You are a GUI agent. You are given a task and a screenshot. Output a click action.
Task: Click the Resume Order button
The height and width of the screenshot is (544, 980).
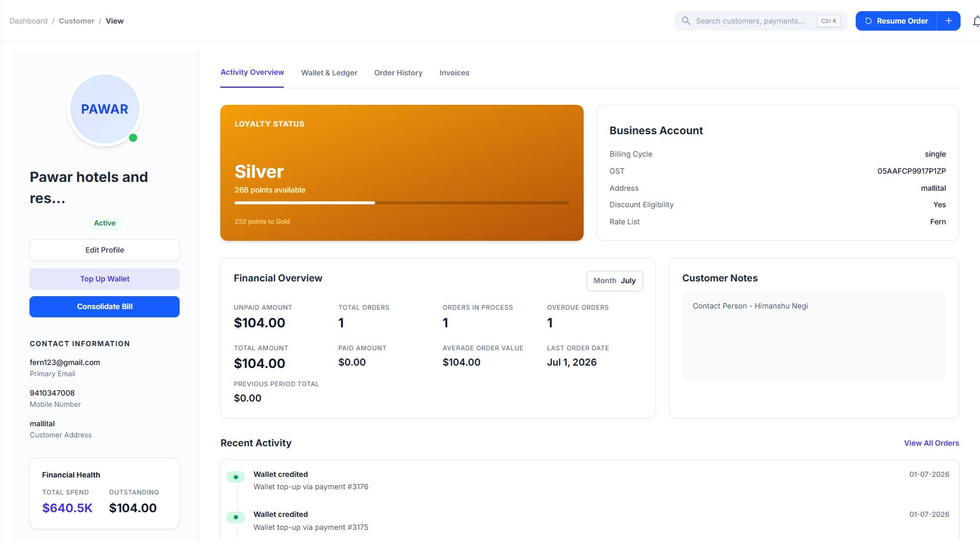(x=896, y=21)
